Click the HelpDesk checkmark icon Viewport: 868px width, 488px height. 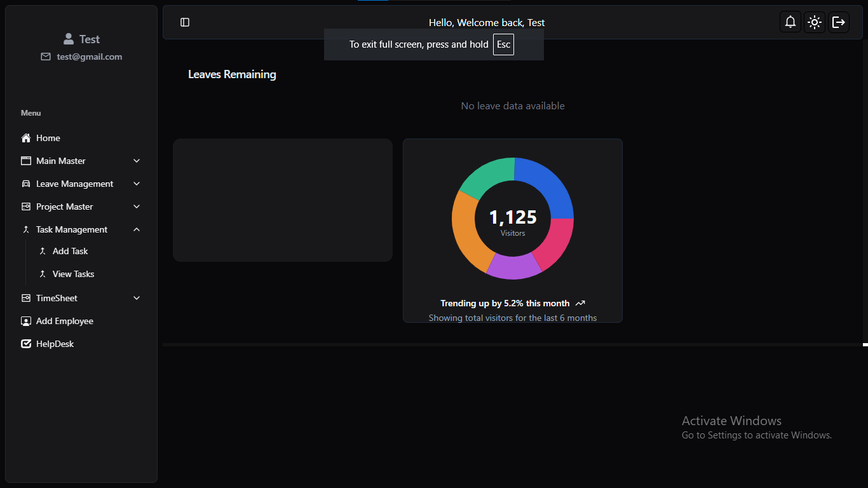26,344
